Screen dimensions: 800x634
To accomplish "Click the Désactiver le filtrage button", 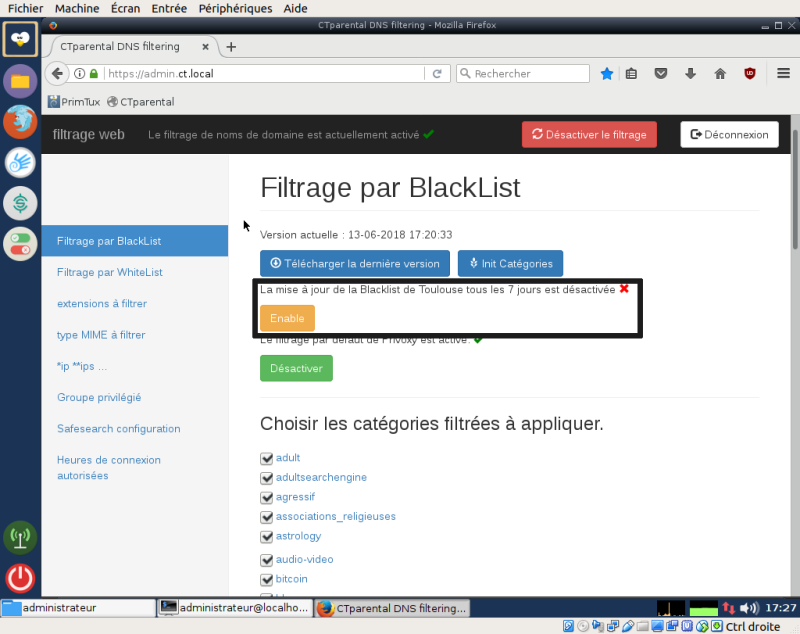I will [589, 135].
